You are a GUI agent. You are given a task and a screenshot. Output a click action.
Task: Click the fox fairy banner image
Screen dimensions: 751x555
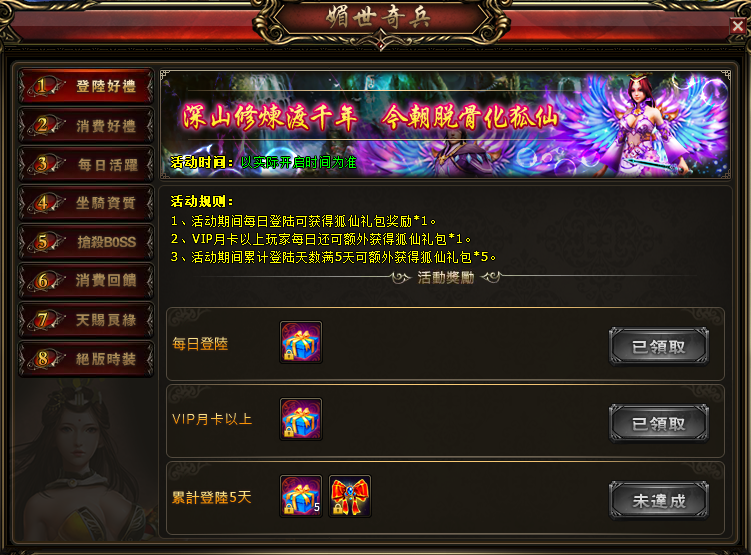tap(445, 125)
